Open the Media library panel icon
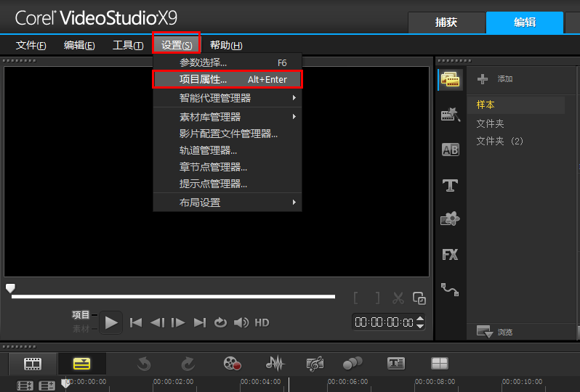The width and height of the screenshot is (580, 392). pos(451,80)
